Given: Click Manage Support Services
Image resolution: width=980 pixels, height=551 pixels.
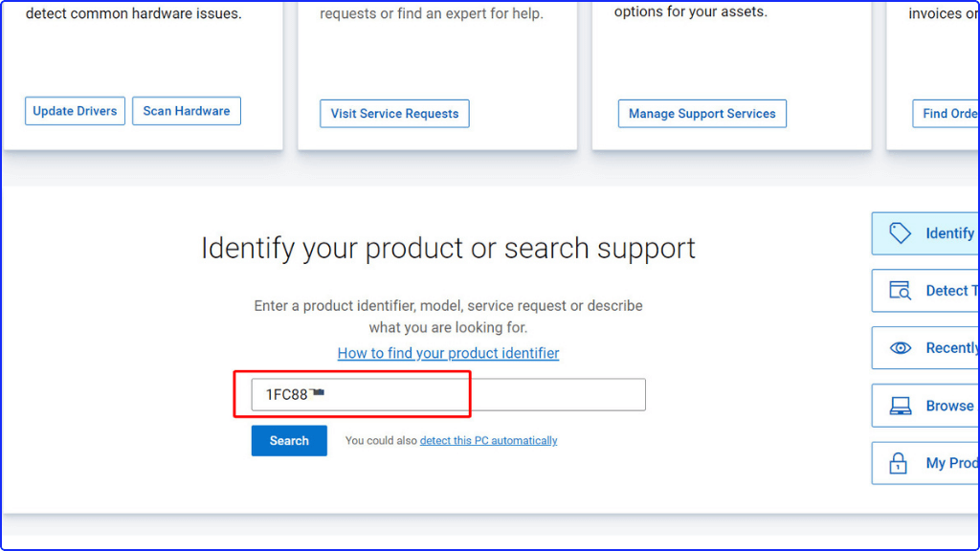Looking at the screenshot, I should click(x=702, y=113).
